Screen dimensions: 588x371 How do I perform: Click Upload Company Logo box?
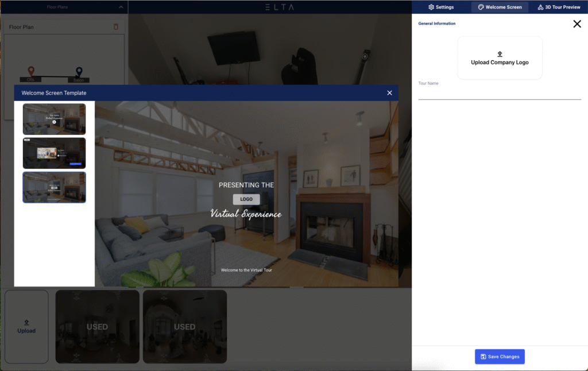click(500, 58)
